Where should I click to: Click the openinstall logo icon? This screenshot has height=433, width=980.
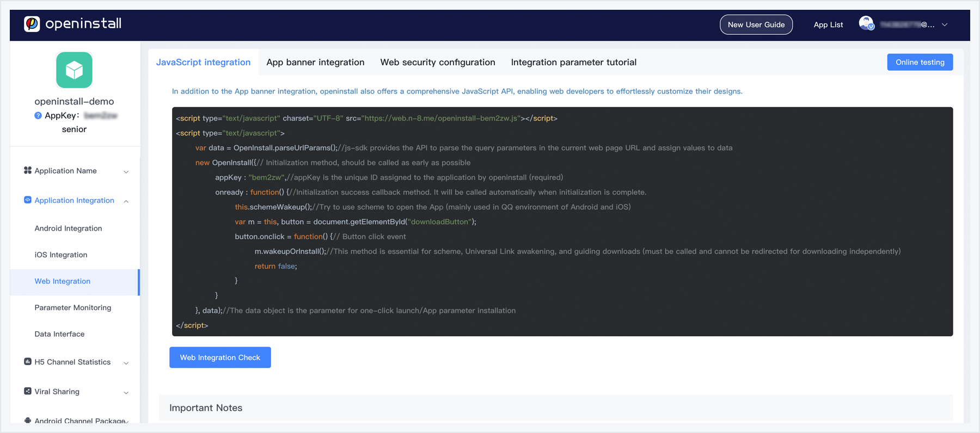pos(32,24)
